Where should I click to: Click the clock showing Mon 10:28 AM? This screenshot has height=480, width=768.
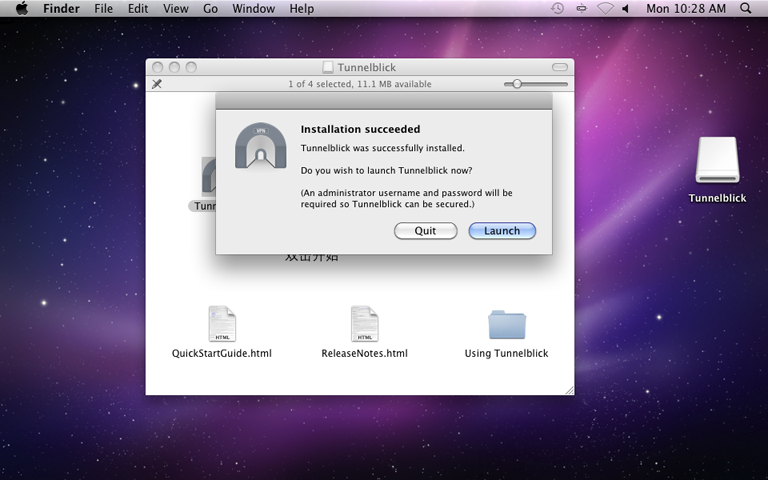[686, 8]
